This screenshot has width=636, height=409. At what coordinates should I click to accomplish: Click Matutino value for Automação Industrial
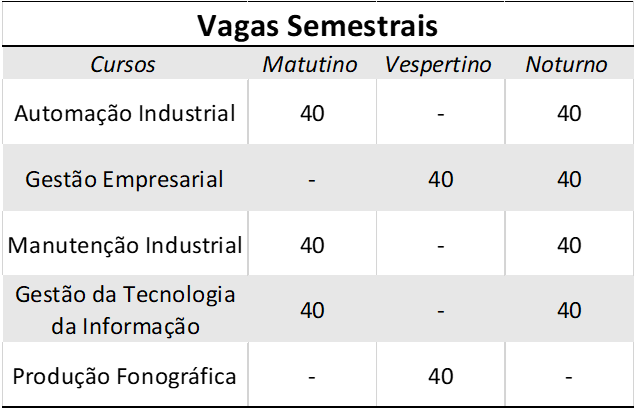(312, 113)
